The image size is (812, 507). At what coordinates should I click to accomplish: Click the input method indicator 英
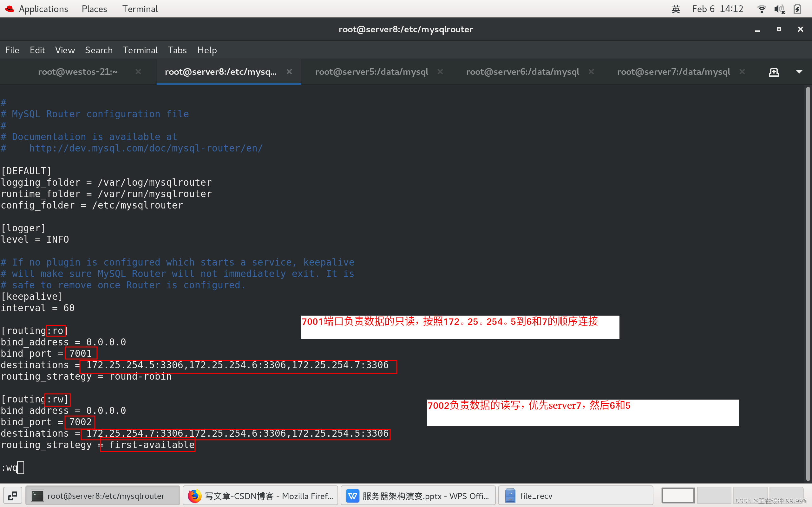(x=676, y=9)
